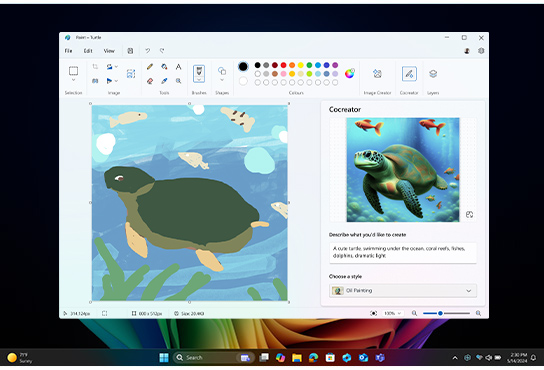Select the rectangular Selection tool
This screenshot has height=370, width=544.
(x=73, y=71)
